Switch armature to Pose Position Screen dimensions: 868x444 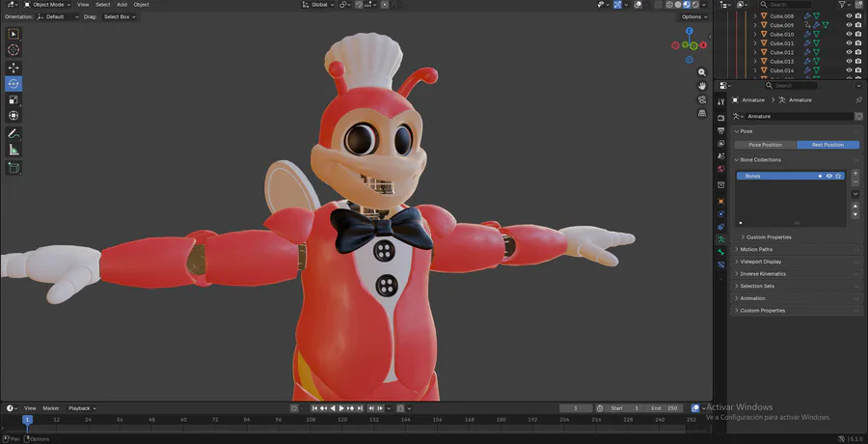point(766,145)
